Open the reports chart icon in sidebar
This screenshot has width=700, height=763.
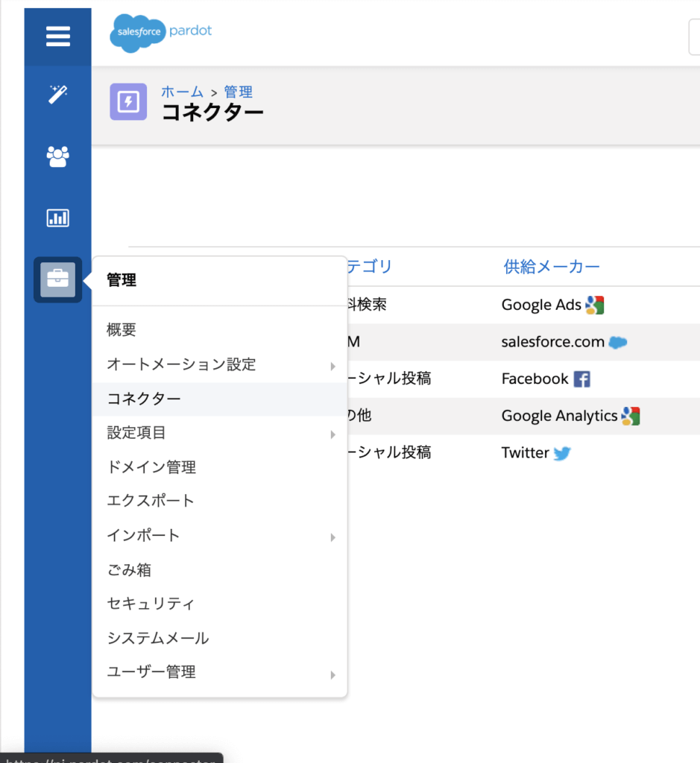57,218
